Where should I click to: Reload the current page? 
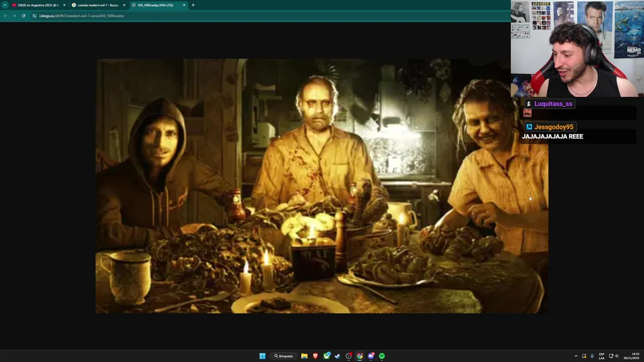[x=23, y=16]
